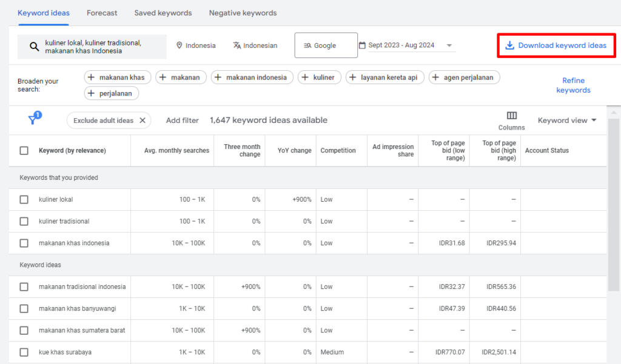Screen dimensions: 621x364
Task: Click the IDR770.07 bid value
Action: (x=450, y=352)
